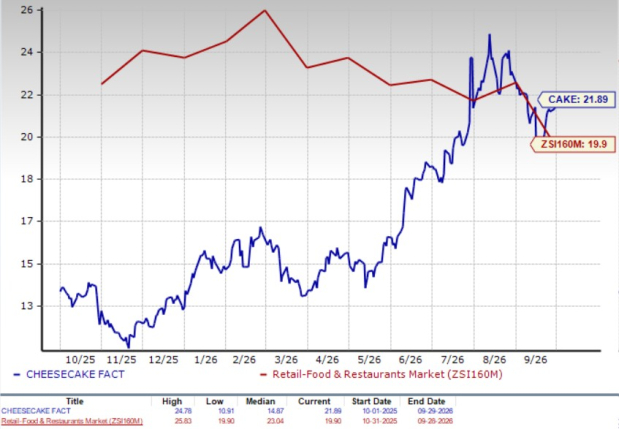Image resolution: width=619 pixels, height=429 pixels.
Task: Click the 5/26 x-axis label
Action: (x=369, y=360)
